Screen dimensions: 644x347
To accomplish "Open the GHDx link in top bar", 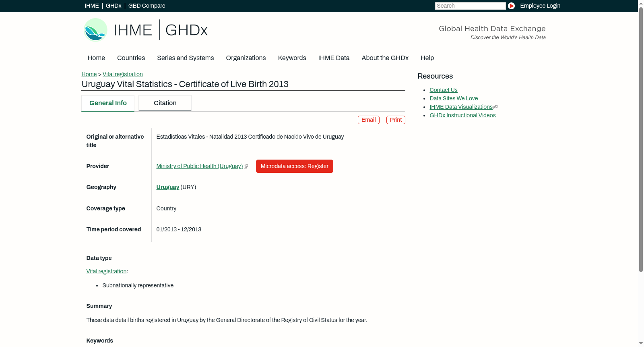I will coord(114,6).
